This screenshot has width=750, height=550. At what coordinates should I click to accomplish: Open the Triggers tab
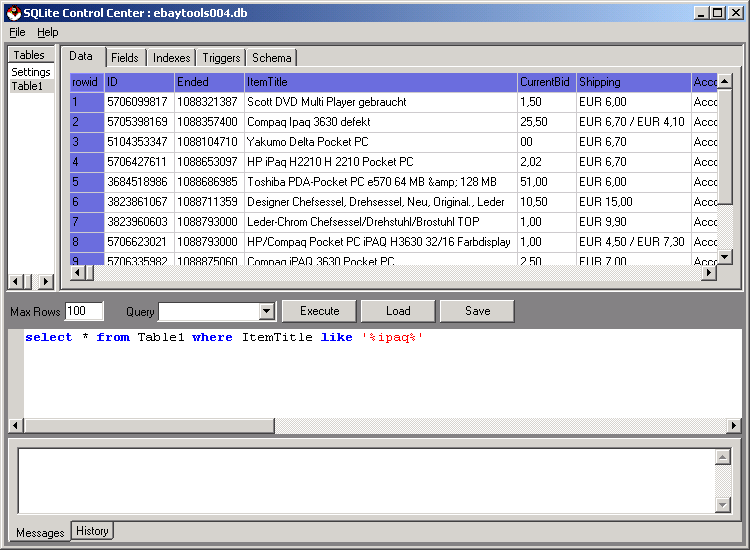221,58
